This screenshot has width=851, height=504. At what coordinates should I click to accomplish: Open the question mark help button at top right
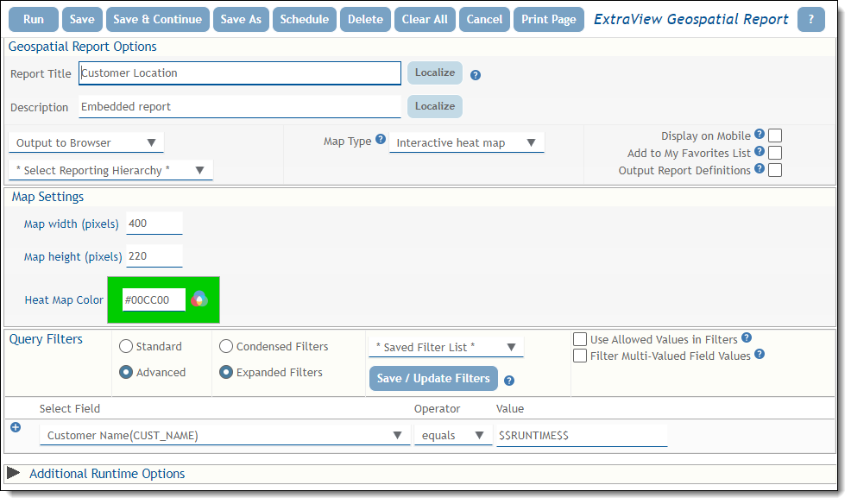[x=810, y=20]
